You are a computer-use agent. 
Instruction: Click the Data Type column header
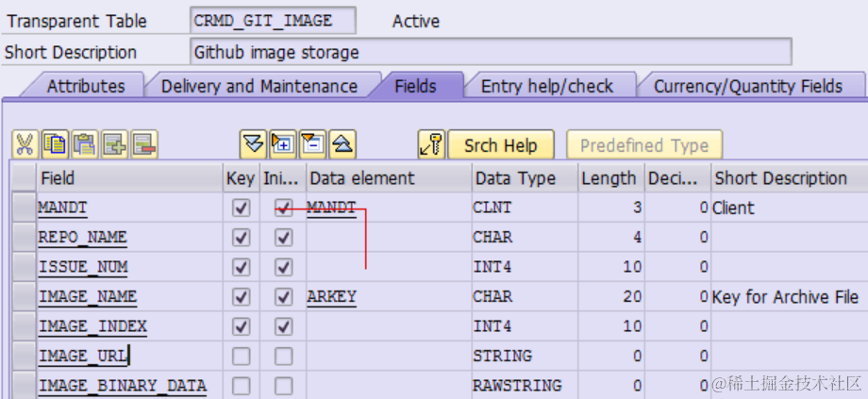pyautogui.click(x=525, y=178)
